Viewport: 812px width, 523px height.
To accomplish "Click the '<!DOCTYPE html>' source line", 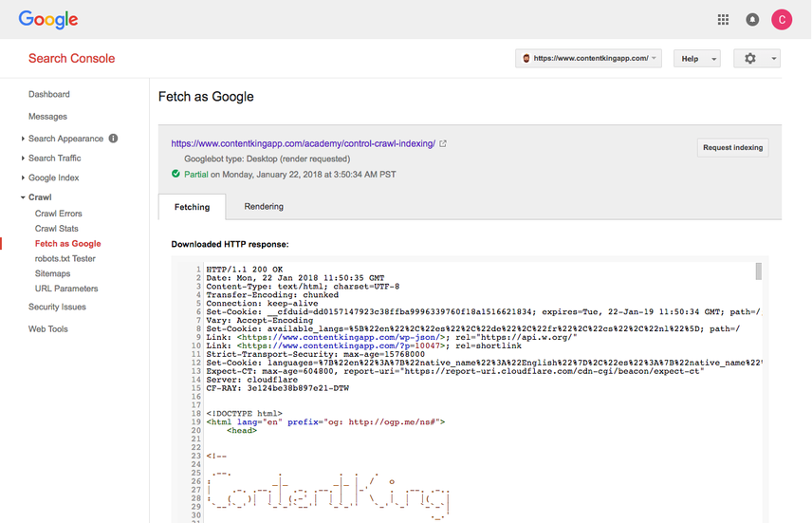I will (245, 414).
